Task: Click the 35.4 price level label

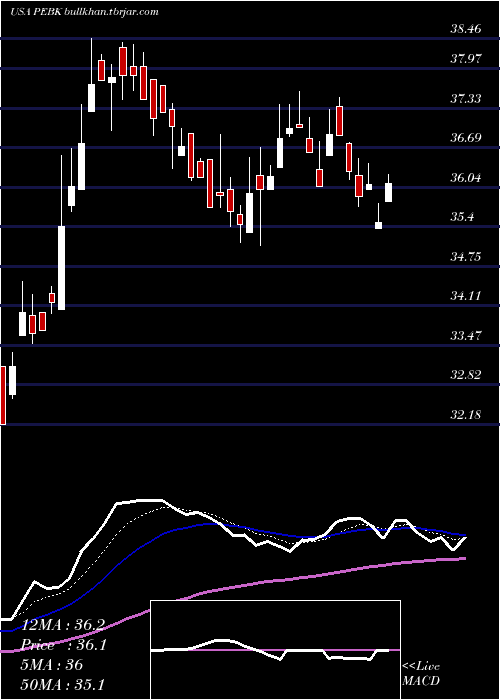Action: [x=462, y=217]
